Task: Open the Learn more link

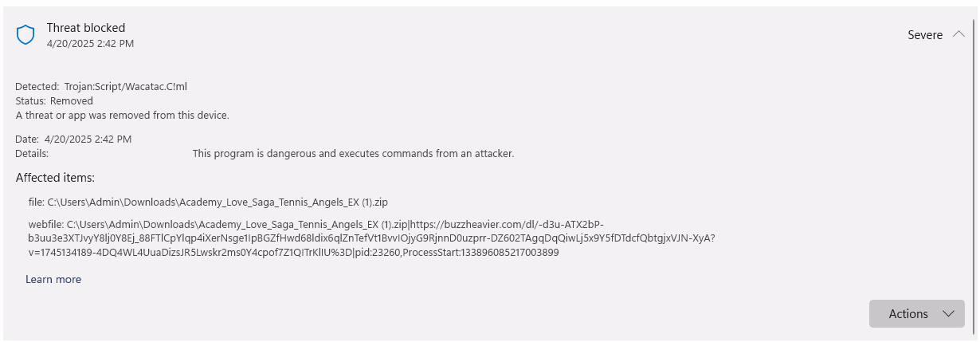Action: tap(53, 279)
